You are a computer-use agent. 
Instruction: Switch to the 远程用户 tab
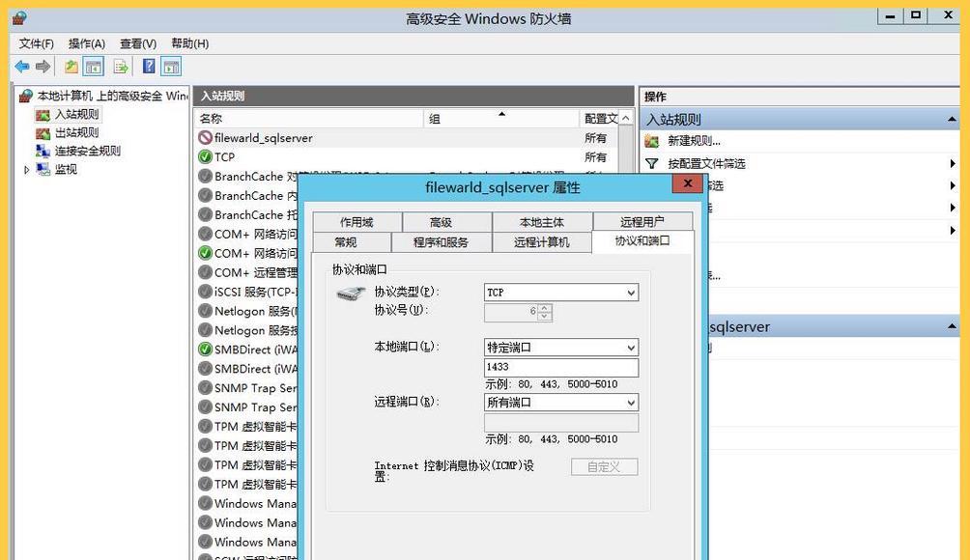(x=642, y=222)
